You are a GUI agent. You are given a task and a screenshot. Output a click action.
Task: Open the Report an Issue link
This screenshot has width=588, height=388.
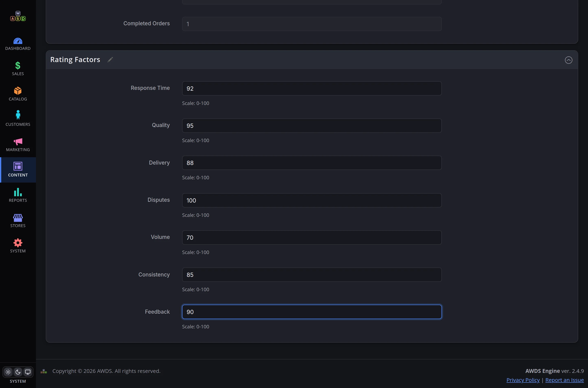coord(565,380)
